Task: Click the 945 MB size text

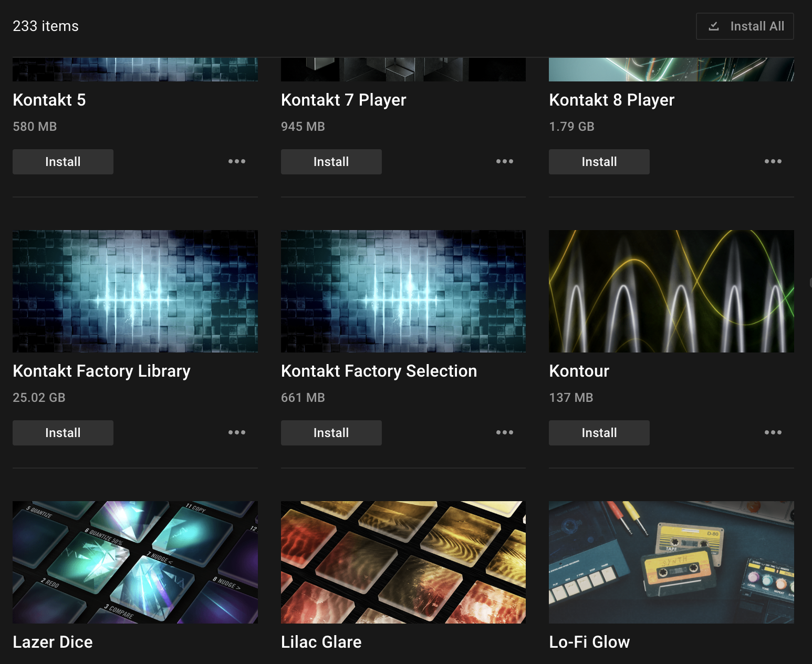Action: [x=303, y=127]
